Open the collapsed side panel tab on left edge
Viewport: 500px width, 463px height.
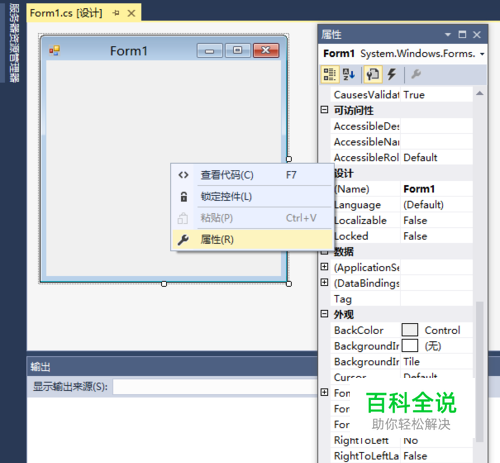pos(14,43)
